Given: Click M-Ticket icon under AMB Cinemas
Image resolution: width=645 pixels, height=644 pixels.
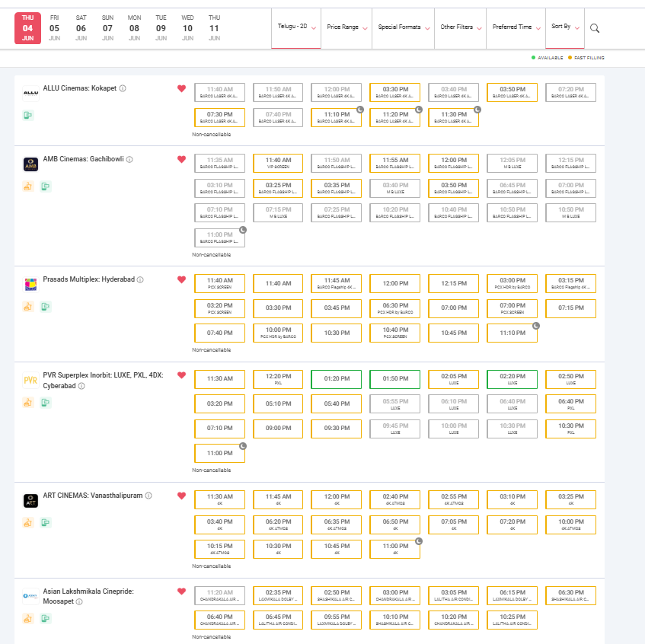Looking at the screenshot, I should [46, 187].
